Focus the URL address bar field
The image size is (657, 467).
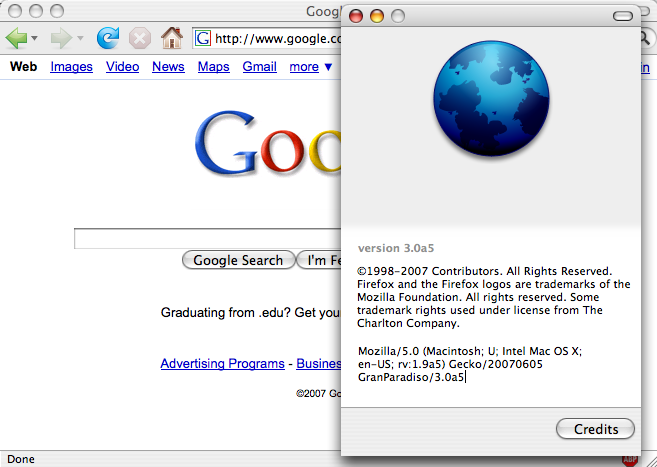tap(268, 39)
